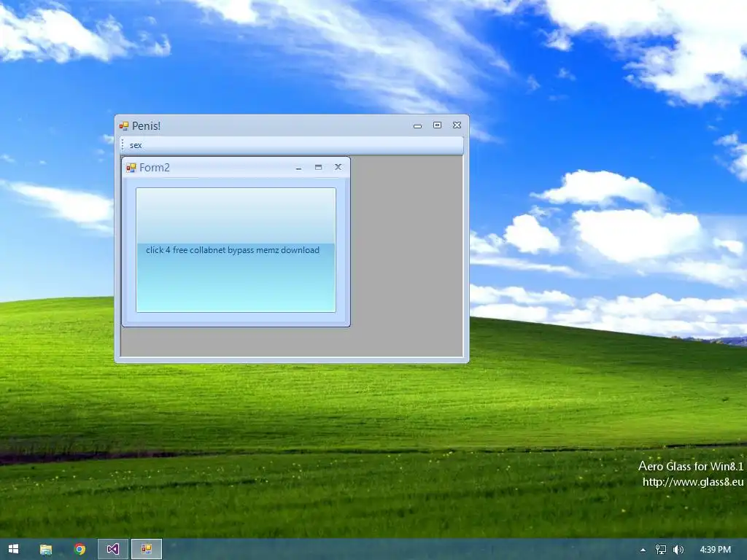Launch Google Chrome from the taskbar
Viewport: 747px width, 560px height.
pos(80,550)
